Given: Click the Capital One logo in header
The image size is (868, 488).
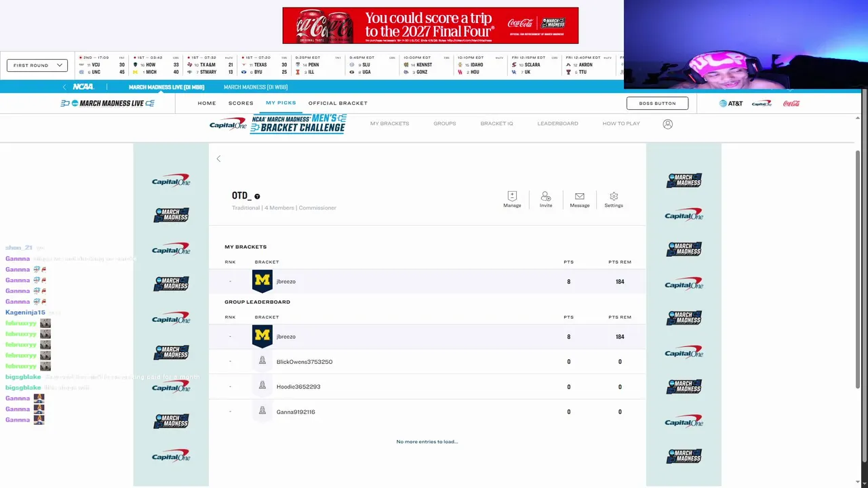Looking at the screenshot, I should click(x=762, y=103).
